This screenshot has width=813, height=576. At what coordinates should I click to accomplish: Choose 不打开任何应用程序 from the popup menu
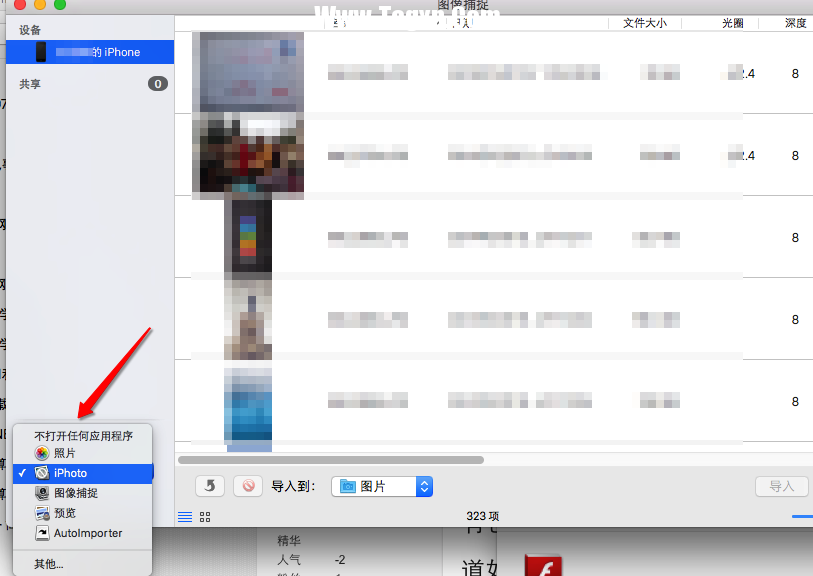tap(83, 435)
